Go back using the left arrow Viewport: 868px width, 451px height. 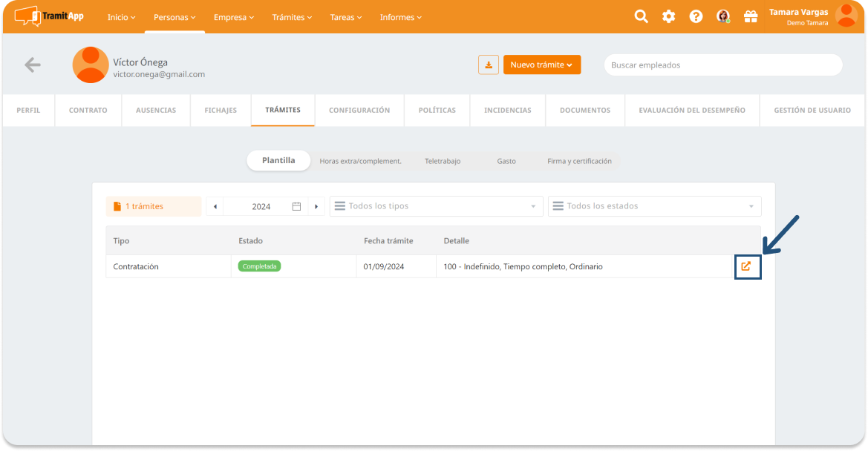pyautogui.click(x=32, y=65)
